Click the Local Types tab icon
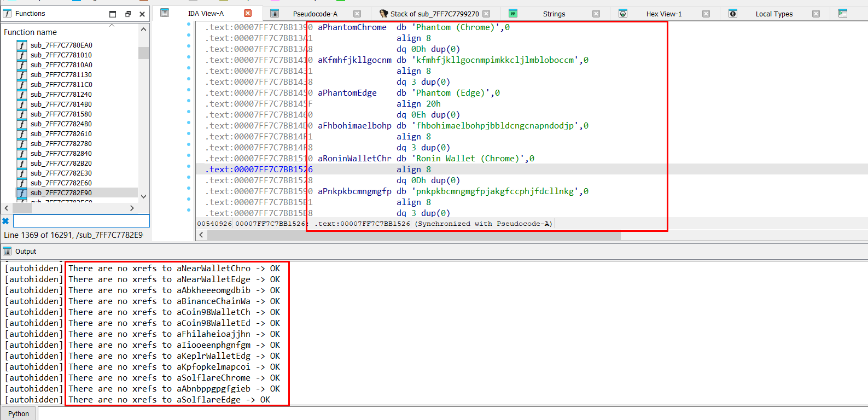Screen dimensions: 868x420 [733, 13]
